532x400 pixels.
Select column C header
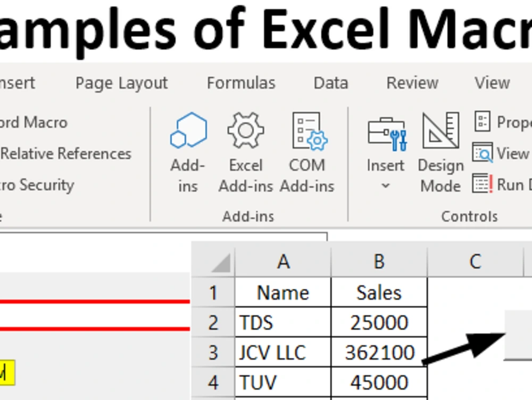pos(475,262)
